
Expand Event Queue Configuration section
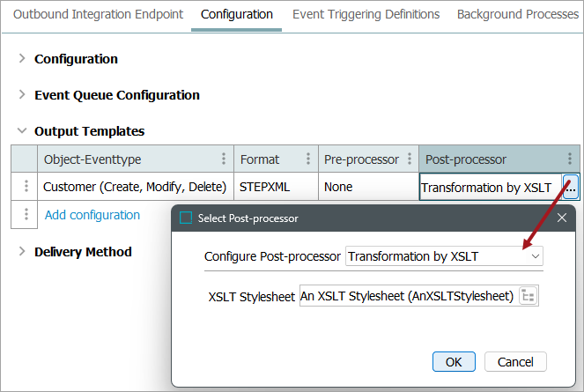click(22, 95)
